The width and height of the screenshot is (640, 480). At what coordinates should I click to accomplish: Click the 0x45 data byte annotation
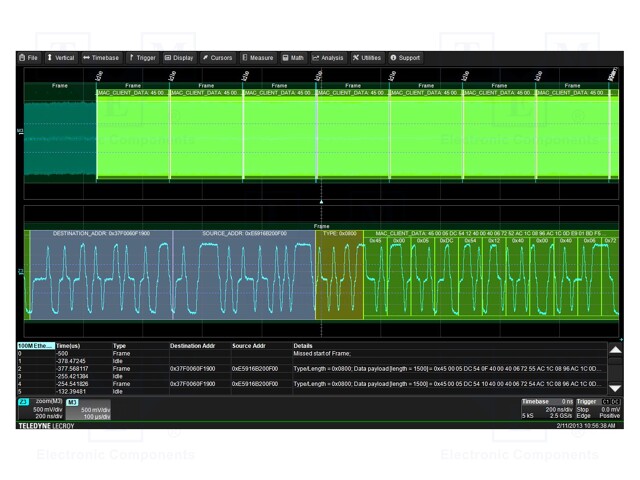[x=375, y=241]
